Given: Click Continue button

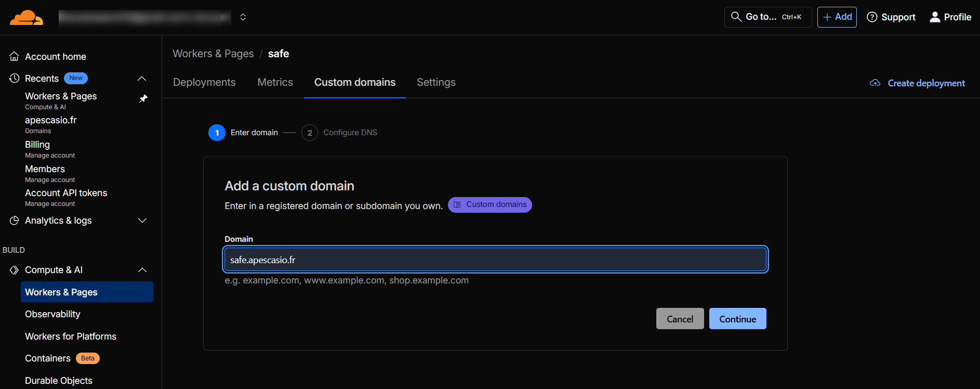Looking at the screenshot, I should pyautogui.click(x=737, y=319).
